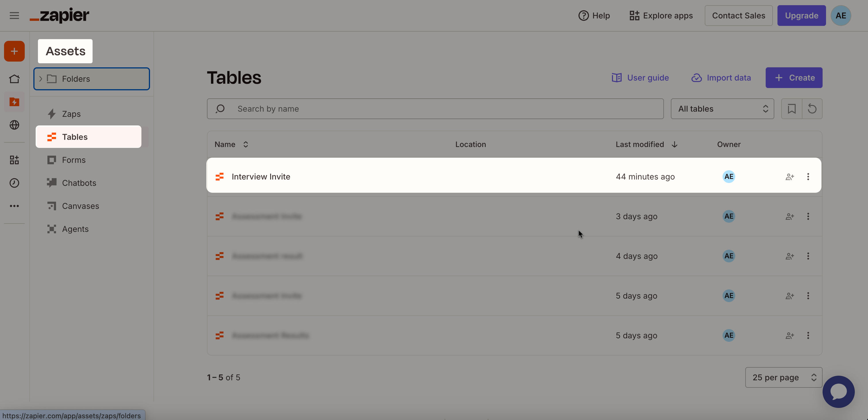Image resolution: width=868 pixels, height=420 pixels.
Task: Select Chatbots in the Assets menu
Action: coord(79,183)
